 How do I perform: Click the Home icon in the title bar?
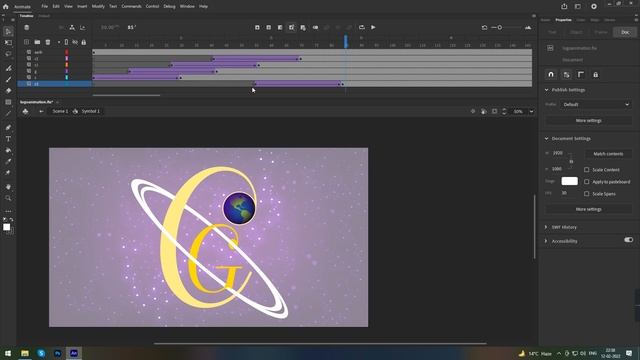tap(5, 7)
